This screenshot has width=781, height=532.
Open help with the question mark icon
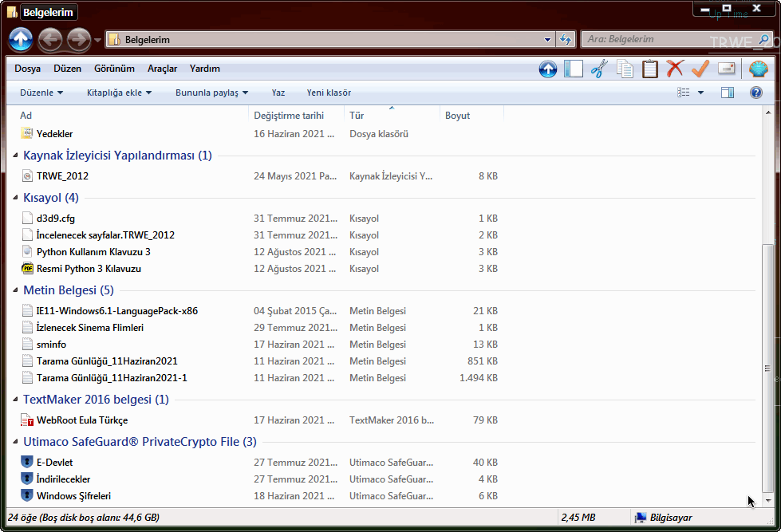tap(756, 93)
